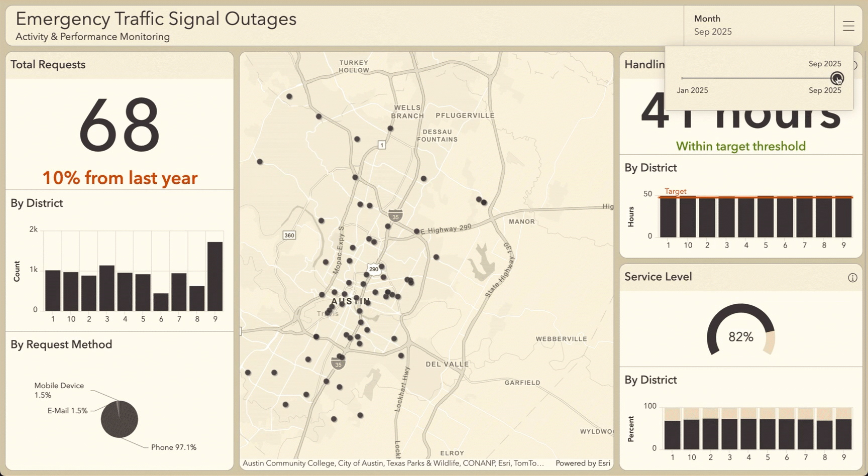
Task: Click the Dessau Fountains label on the map
Action: [437, 136]
